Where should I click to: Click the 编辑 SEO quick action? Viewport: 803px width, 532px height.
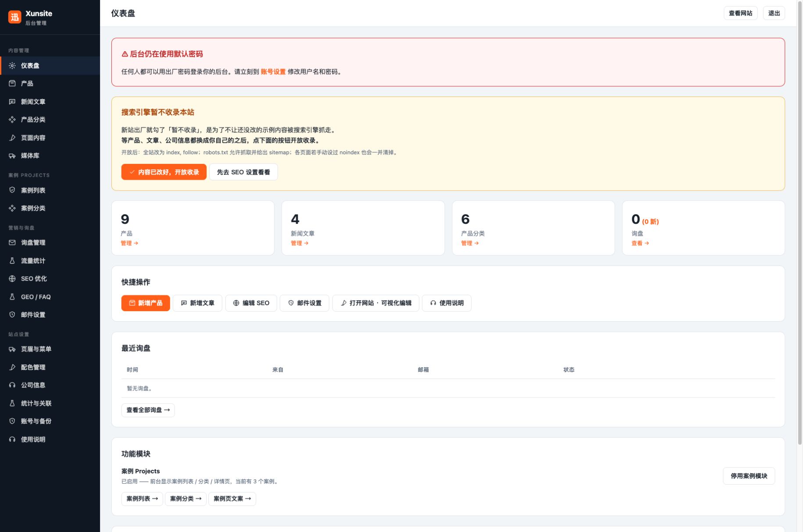(251, 303)
